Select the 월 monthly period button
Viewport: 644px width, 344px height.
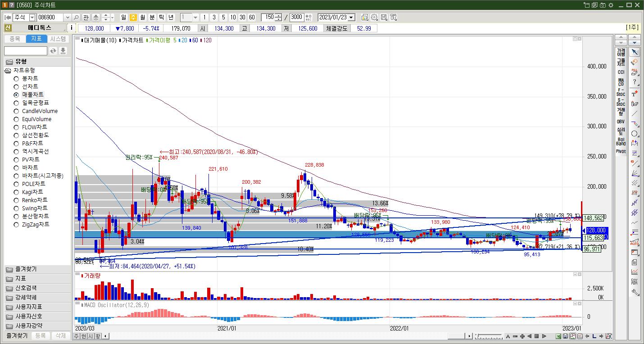click(143, 18)
